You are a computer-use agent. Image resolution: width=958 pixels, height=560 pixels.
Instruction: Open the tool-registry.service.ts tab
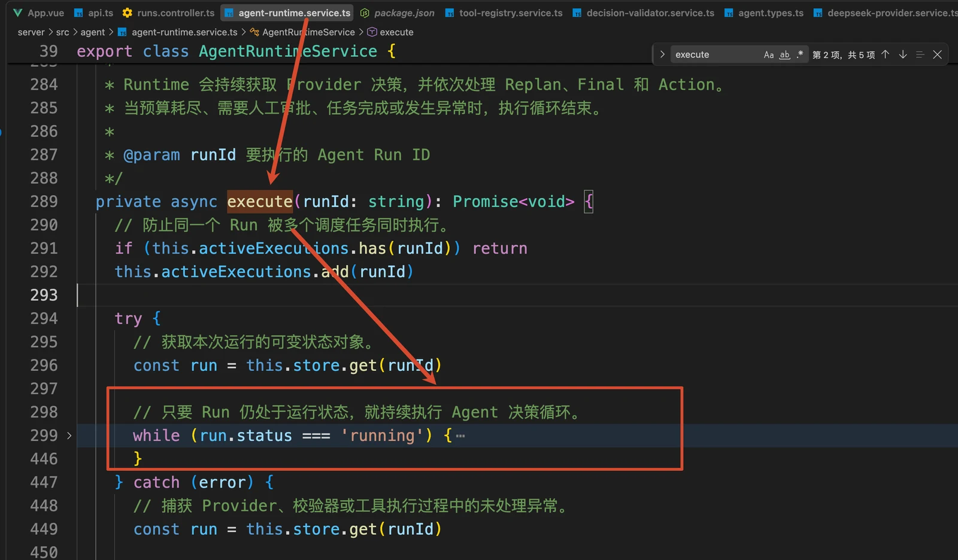click(504, 13)
